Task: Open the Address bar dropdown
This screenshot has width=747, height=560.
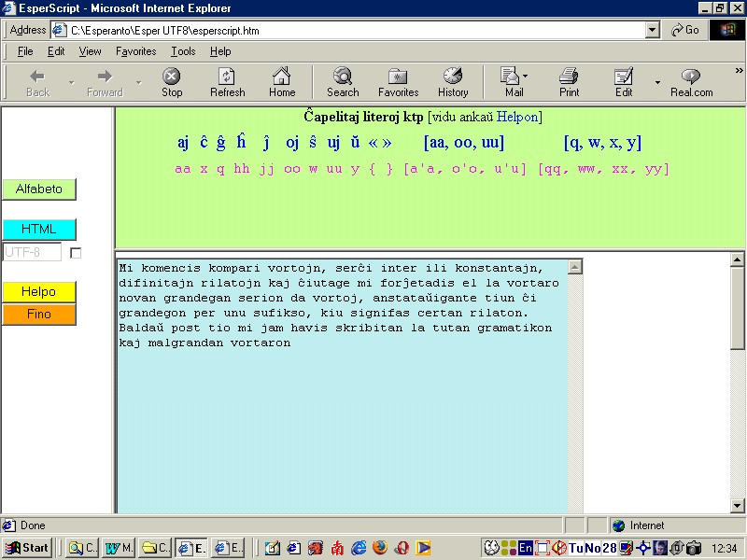Action: tap(651, 29)
